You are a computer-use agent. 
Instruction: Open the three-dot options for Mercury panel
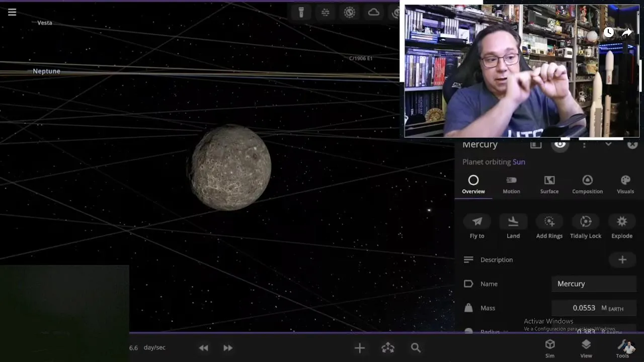pos(584,144)
